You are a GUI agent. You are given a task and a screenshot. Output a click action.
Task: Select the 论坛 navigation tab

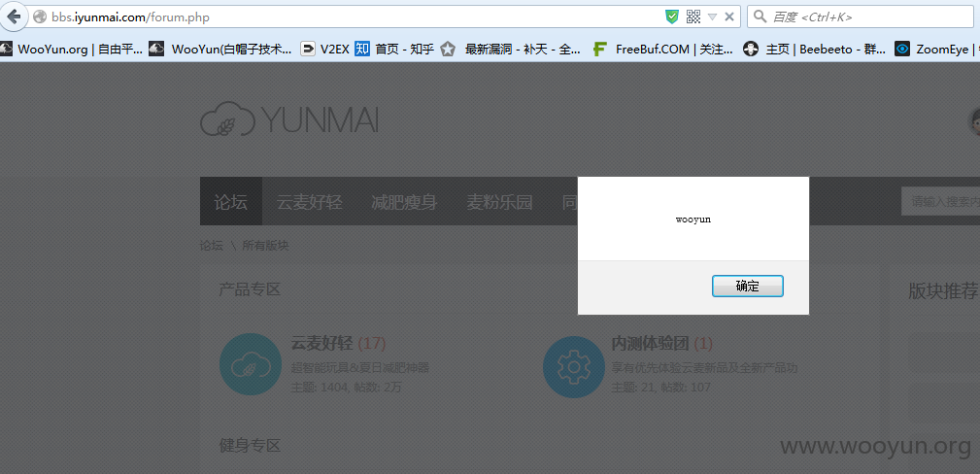pyautogui.click(x=230, y=201)
